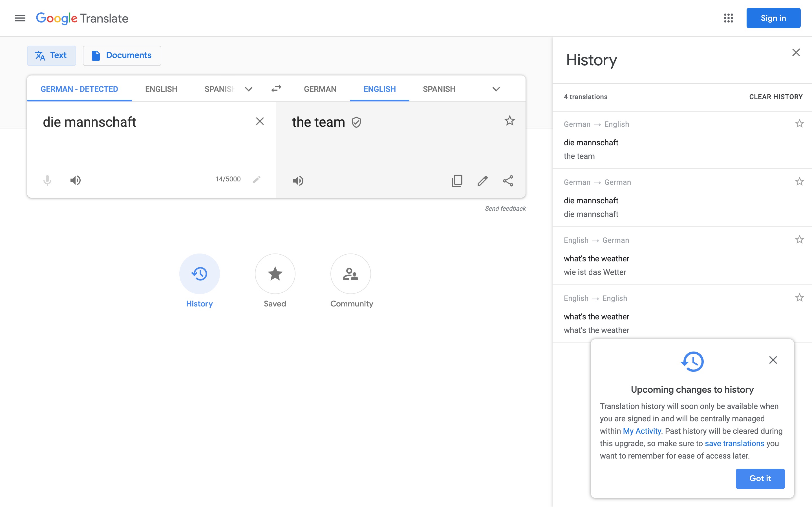Select the SPANISH target language tab
This screenshot has width=812, height=507.
439,89
